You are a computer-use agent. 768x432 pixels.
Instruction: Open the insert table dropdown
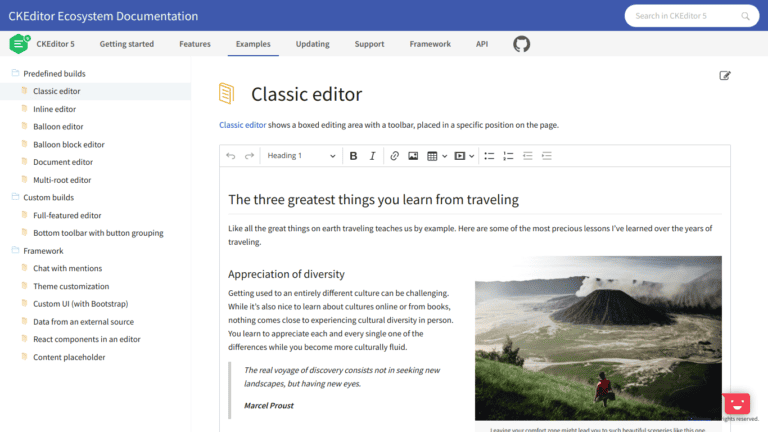[437, 156]
